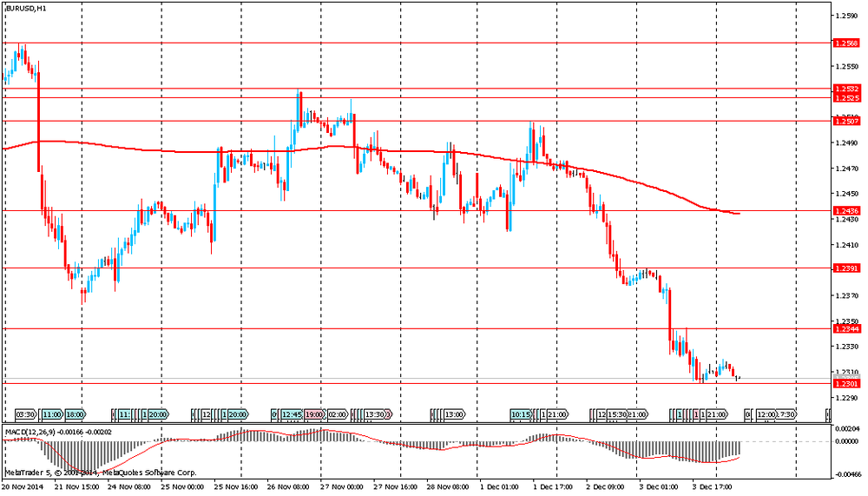This screenshot has width=868, height=496.
Task: Click the 1.2590 price axis value
Action: pyautogui.click(x=847, y=16)
